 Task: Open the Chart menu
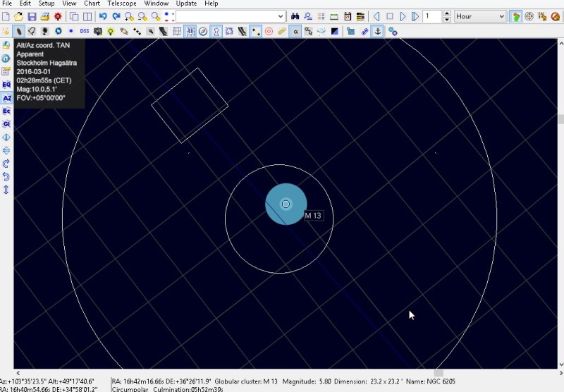(x=92, y=4)
